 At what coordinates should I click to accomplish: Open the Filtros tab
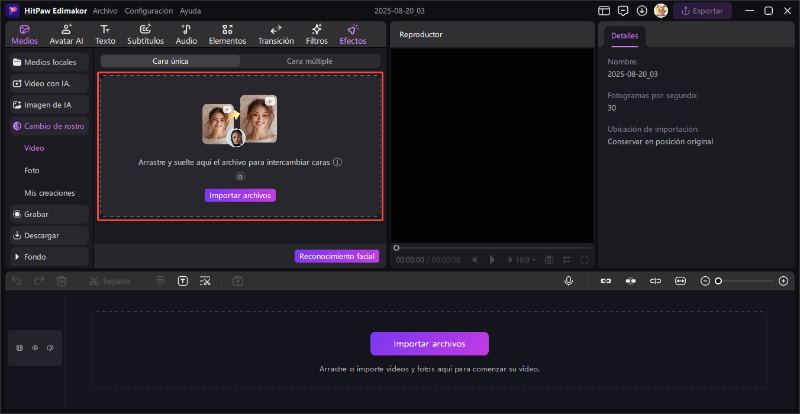click(x=317, y=35)
